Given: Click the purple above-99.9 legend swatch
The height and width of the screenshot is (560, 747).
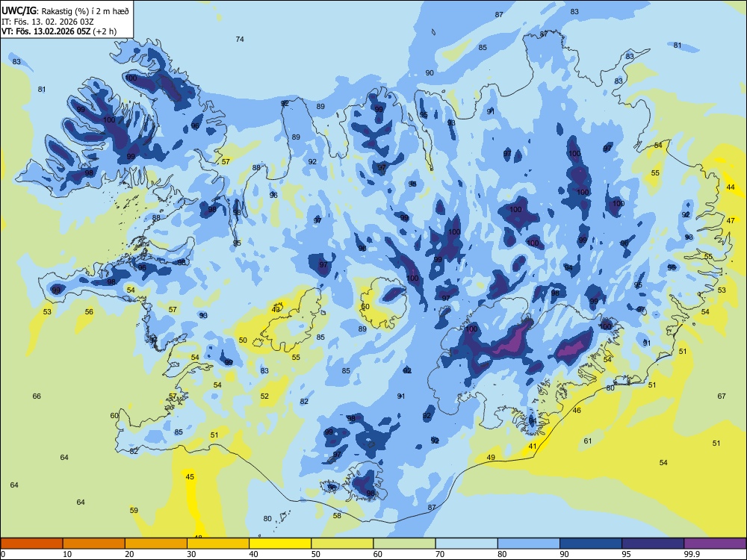Looking at the screenshot, I should click(x=715, y=544).
